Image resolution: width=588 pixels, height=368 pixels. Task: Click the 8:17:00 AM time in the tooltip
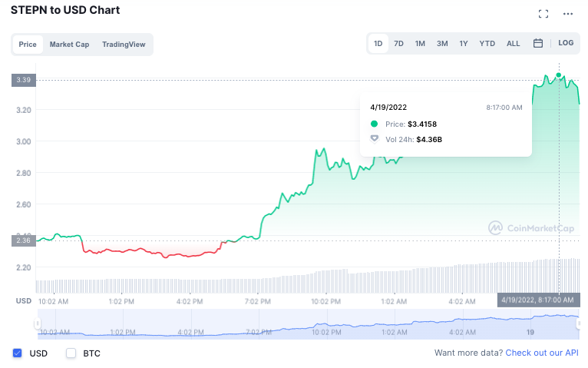(504, 108)
